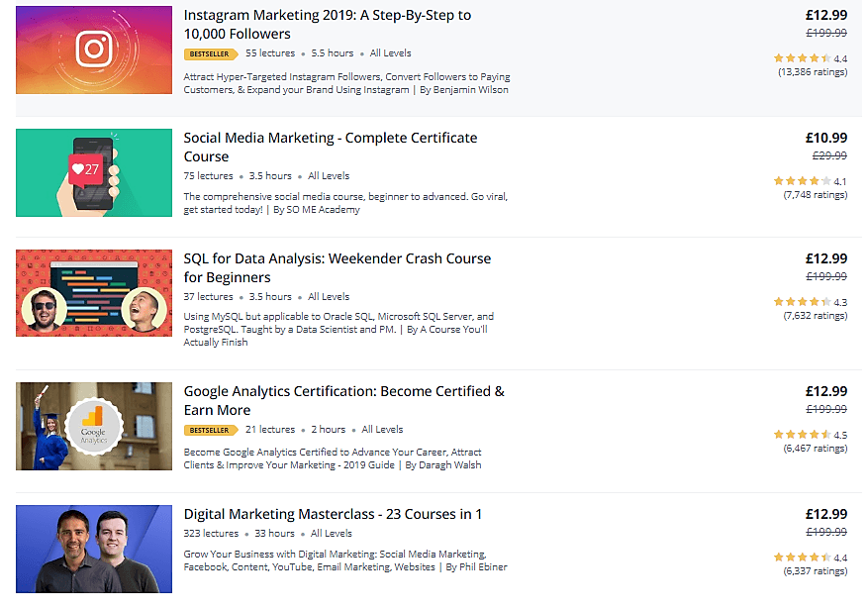Image resolution: width=868 pixels, height=609 pixels.
Task: Select the '21 lectures' text
Action: click(x=270, y=430)
